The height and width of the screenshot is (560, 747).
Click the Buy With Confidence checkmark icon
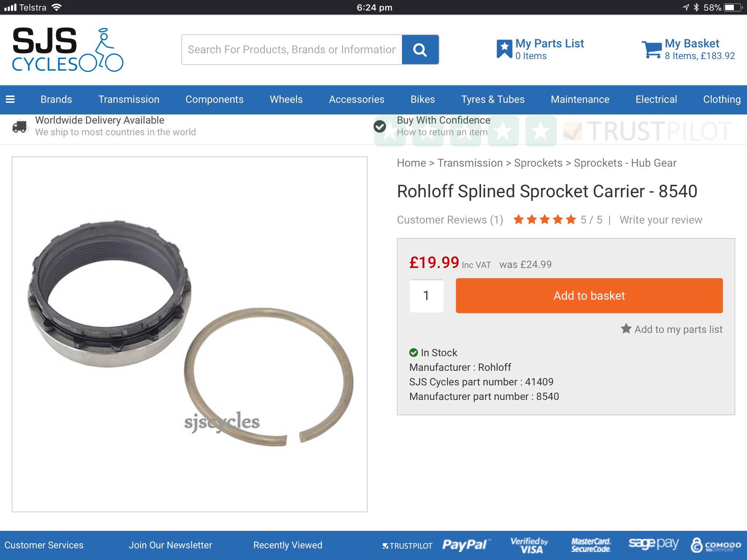coord(380,126)
